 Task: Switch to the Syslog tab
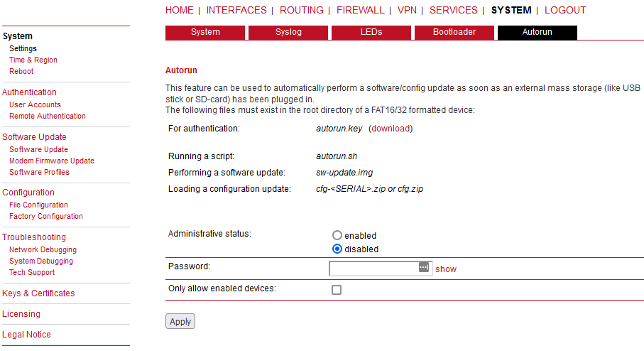pos(288,33)
